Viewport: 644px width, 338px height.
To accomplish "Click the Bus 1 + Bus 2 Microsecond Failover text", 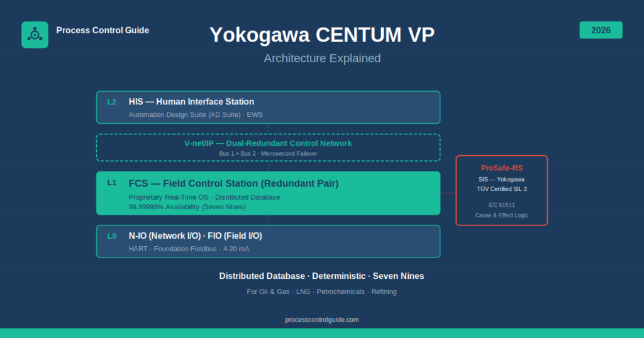I will click(x=268, y=154).
